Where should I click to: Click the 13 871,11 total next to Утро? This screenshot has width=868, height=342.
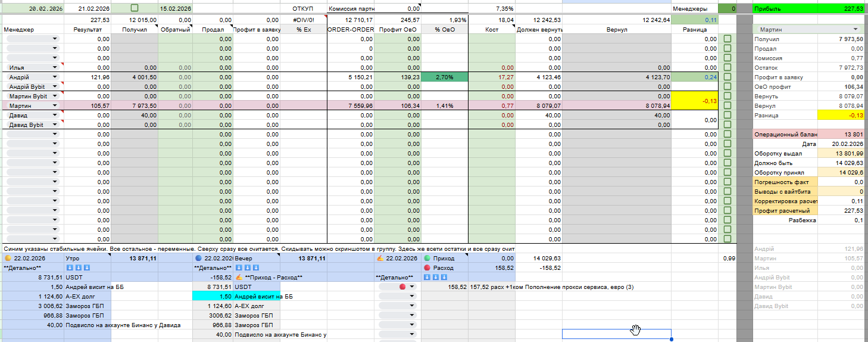tap(135, 259)
